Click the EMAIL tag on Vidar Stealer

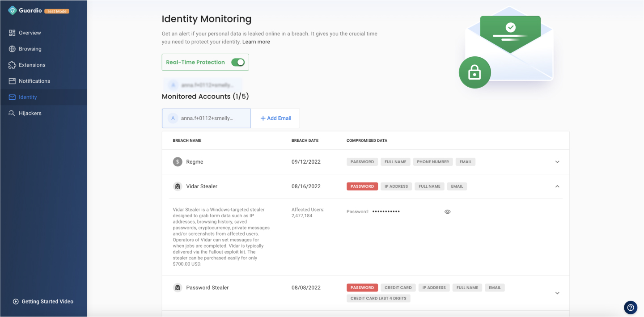tap(457, 186)
